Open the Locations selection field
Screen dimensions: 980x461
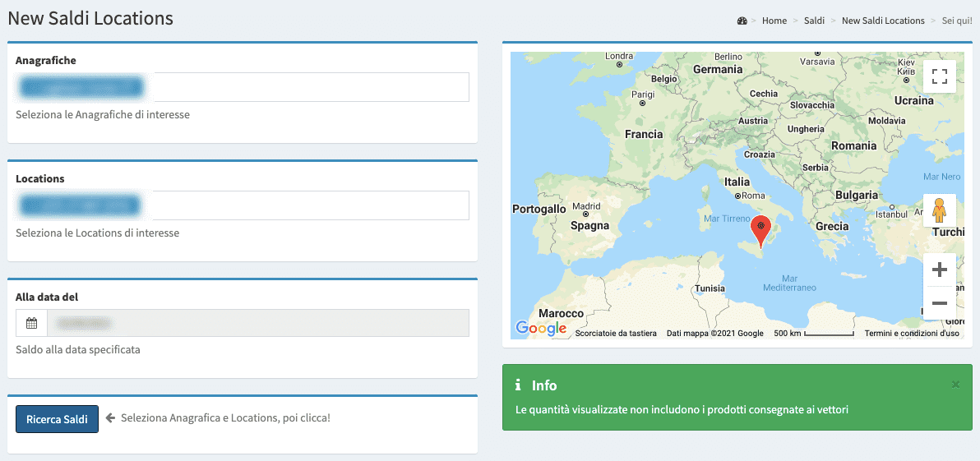[311, 205]
